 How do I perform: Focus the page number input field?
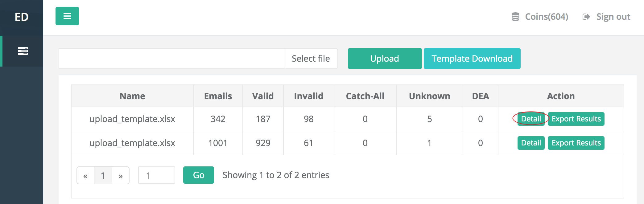pyautogui.click(x=157, y=175)
